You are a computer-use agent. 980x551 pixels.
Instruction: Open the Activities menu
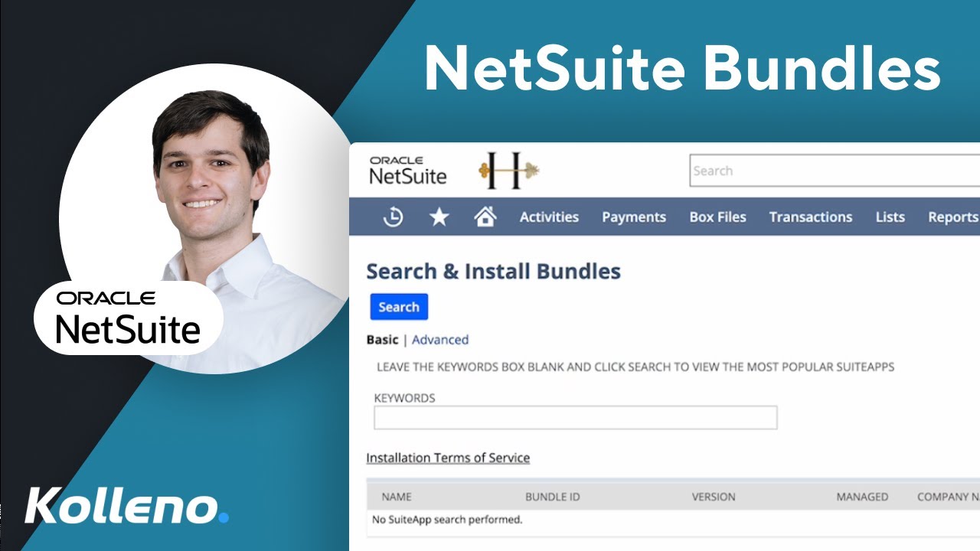point(549,217)
